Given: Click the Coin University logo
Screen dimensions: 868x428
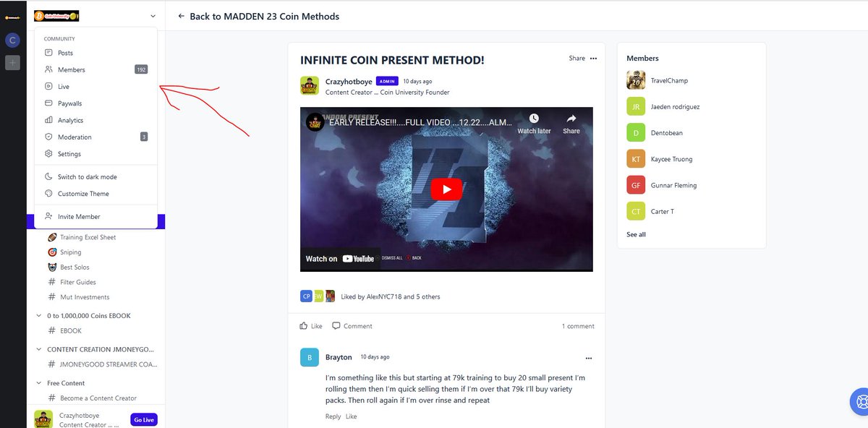Looking at the screenshot, I should pyautogui.click(x=56, y=16).
